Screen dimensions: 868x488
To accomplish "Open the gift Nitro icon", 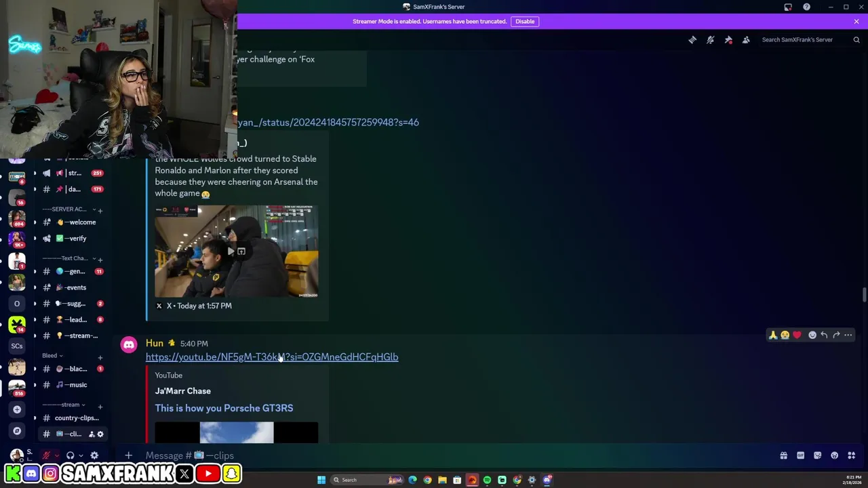I will [783, 455].
